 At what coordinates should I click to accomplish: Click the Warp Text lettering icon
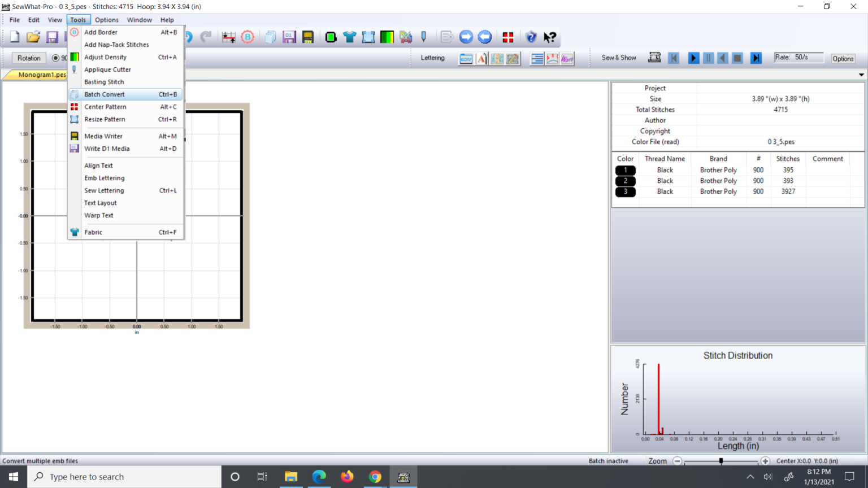click(x=567, y=58)
